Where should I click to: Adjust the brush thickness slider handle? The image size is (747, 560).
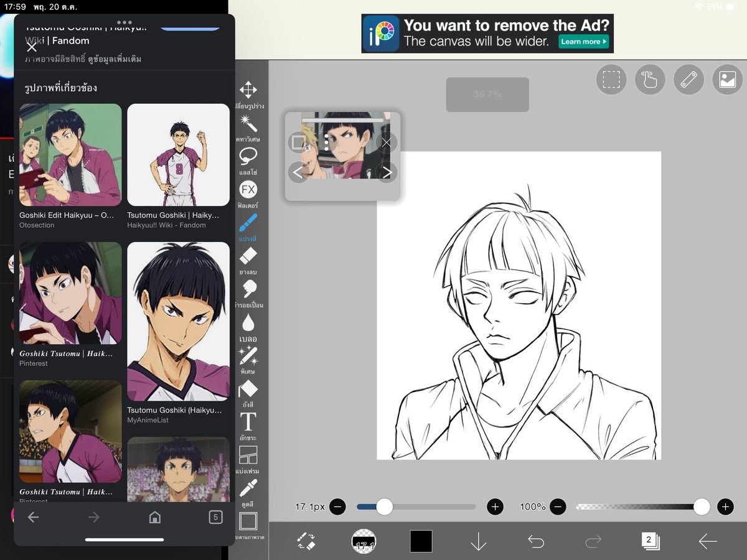(385, 506)
